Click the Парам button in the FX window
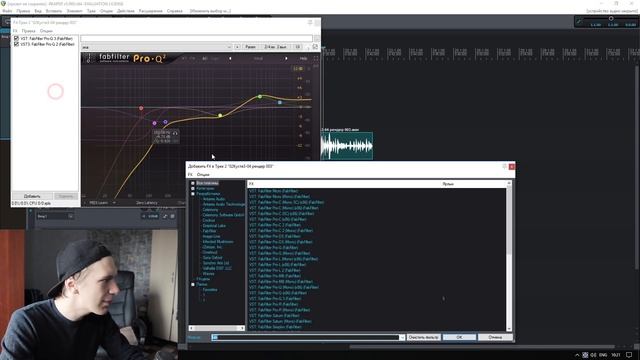Viewport: 640px width, 360px height. pyautogui.click(x=250, y=47)
